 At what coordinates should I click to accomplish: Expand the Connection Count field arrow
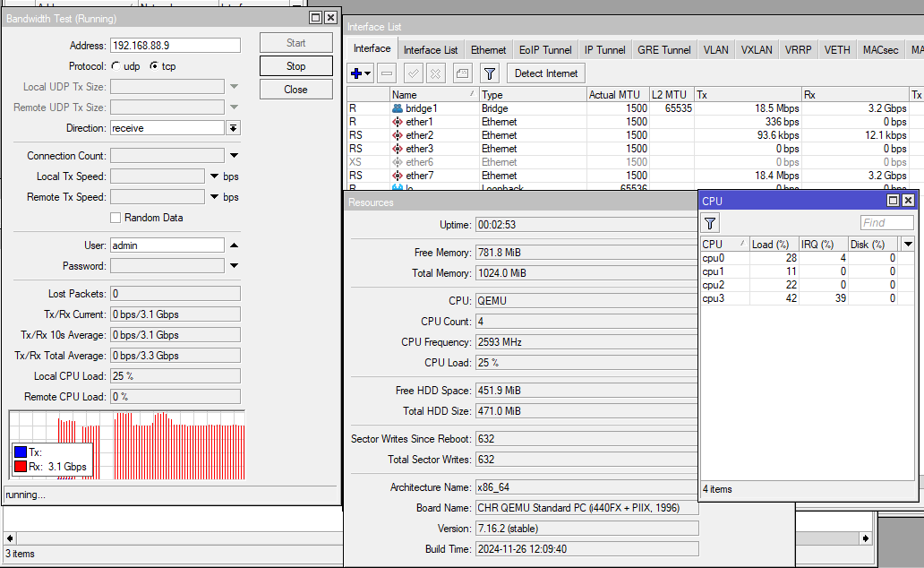234,156
